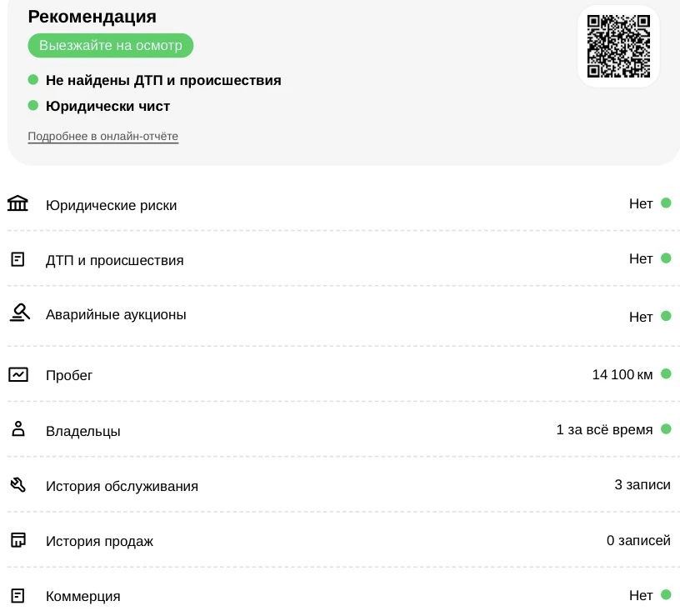Viewport: 680px width, 616px height.
Task: Open the 3 записи service history value
Action: pyautogui.click(x=642, y=484)
